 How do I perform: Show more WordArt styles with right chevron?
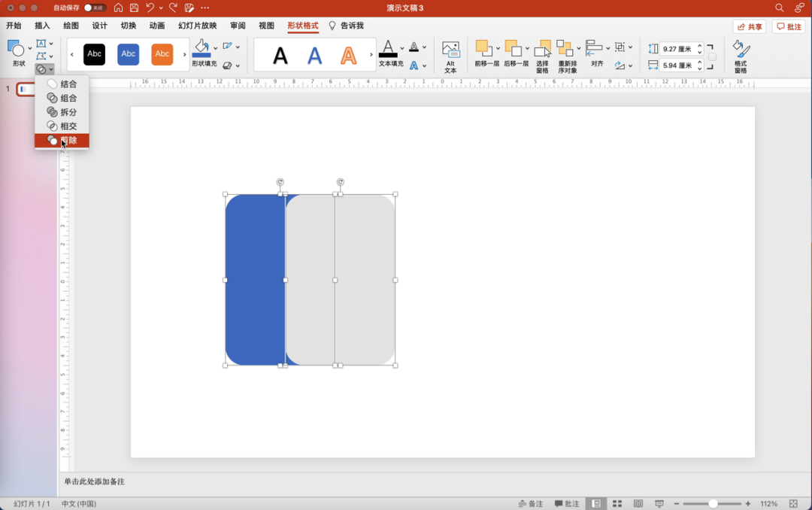tap(371, 54)
